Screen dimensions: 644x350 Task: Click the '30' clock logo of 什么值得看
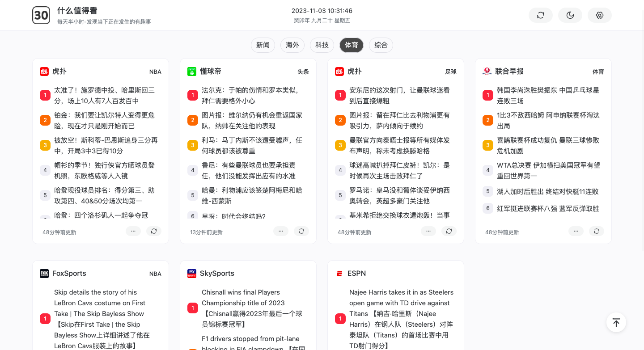tap(41, 15)
